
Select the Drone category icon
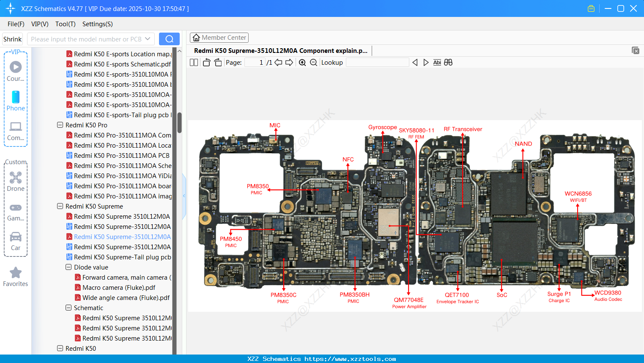tap(15, 181)
